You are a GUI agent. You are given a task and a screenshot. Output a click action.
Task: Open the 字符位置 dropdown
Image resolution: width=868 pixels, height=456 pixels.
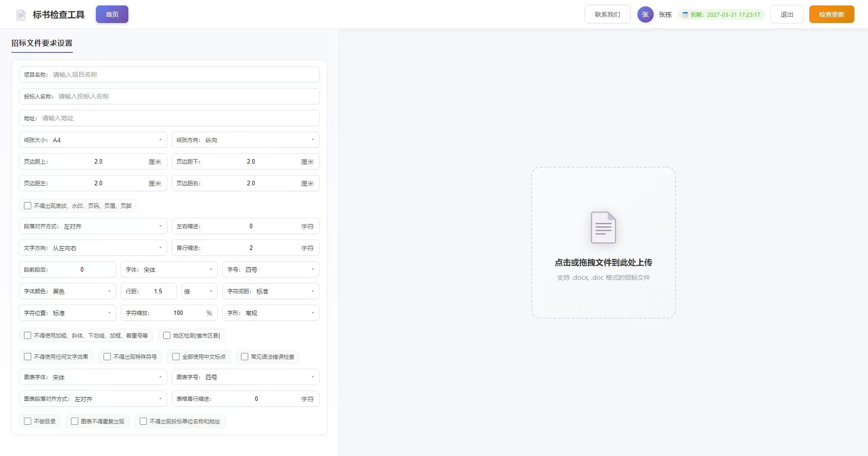[67, 313]
